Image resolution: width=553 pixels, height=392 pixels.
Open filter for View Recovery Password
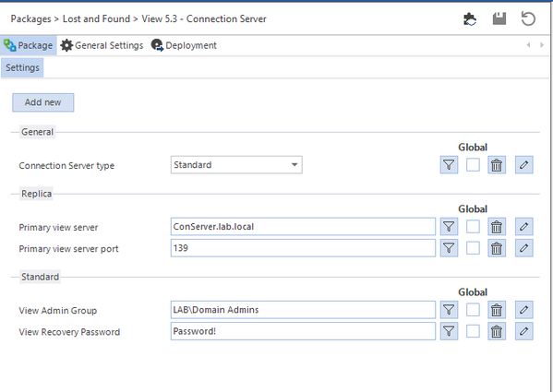(x=449, y=331)
